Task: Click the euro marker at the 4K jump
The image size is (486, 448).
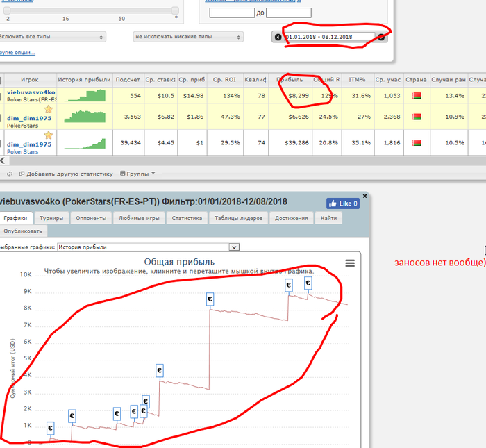Action: point(159,370)
